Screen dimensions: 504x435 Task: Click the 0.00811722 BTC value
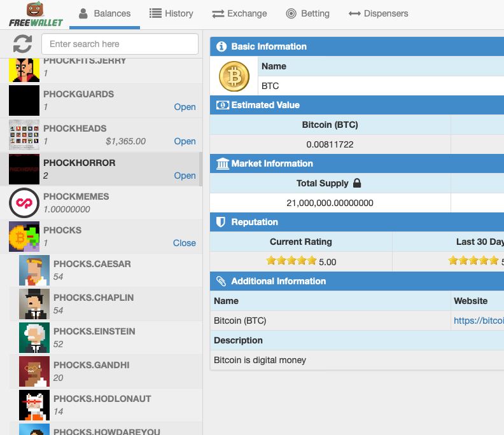[330, 144]
